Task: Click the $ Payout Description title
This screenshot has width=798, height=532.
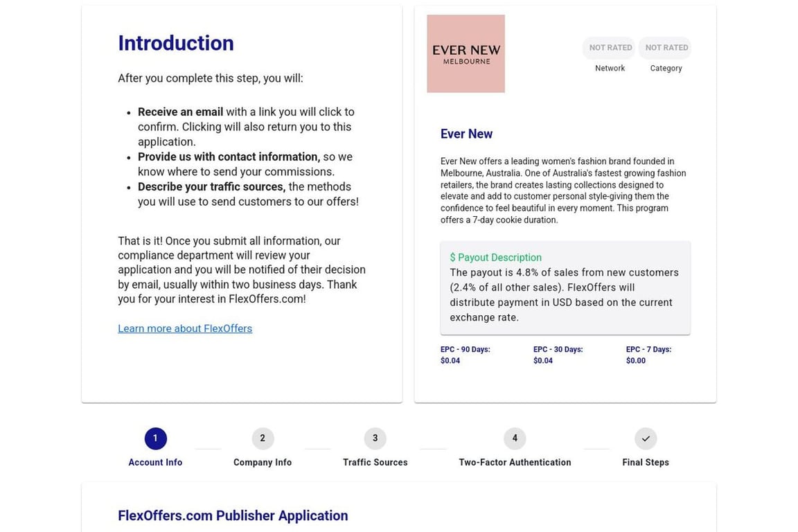Action: click(x=496, y=258)
